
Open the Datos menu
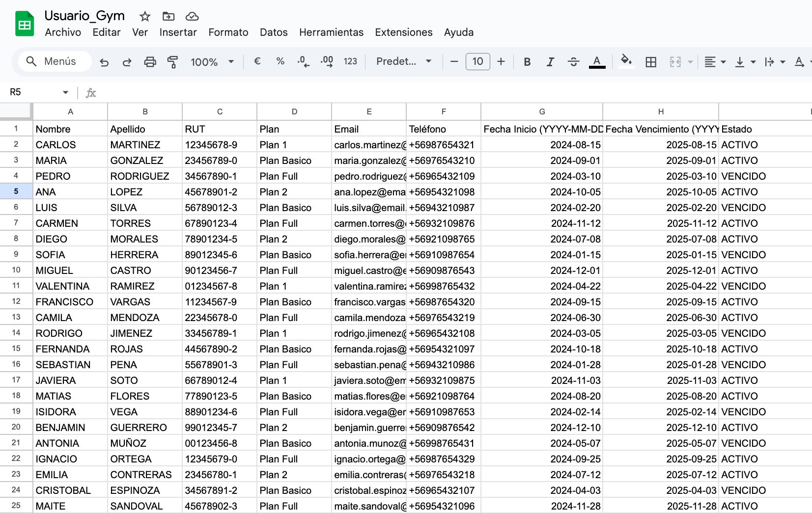pyautogui.click(x=274, y=32)
